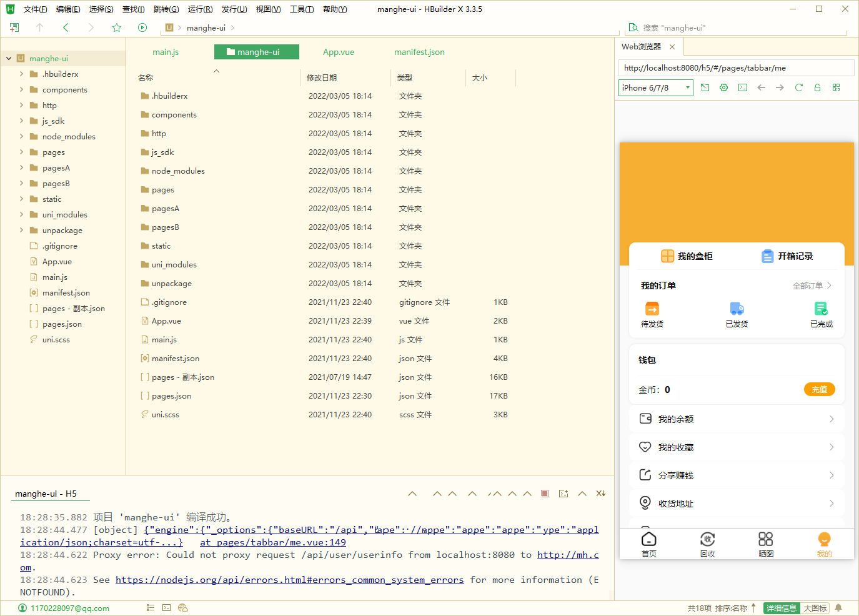Image resolution: width=859 pixels, height=616 pixels.
Task: Open the QR code icon in browser toolbar
Action: pos(836,87)
